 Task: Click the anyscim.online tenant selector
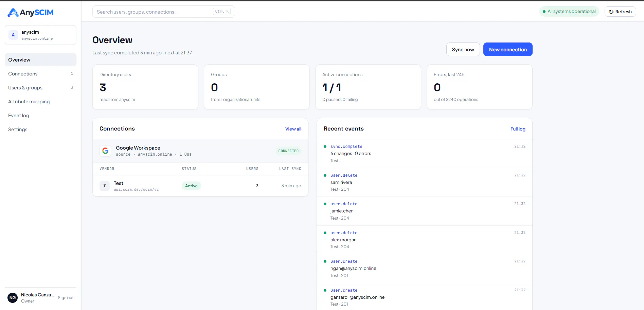click(x=40, y=35)
